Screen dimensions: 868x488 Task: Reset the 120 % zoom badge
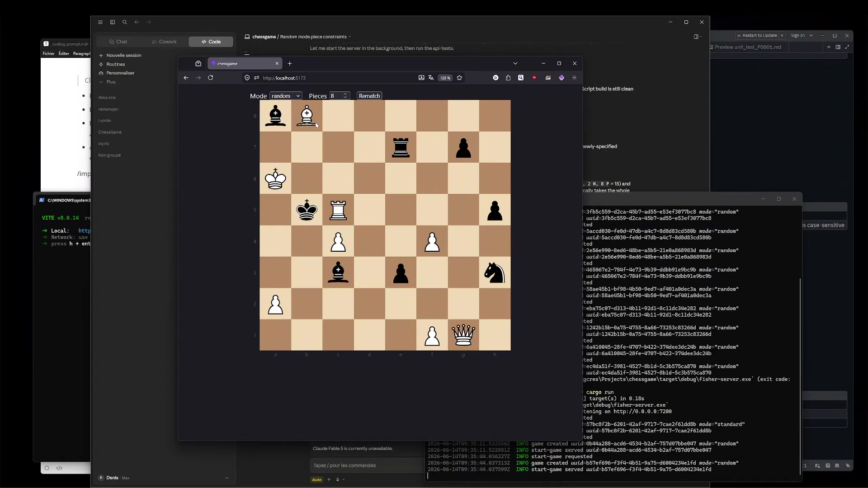click(x=445, y=78)
